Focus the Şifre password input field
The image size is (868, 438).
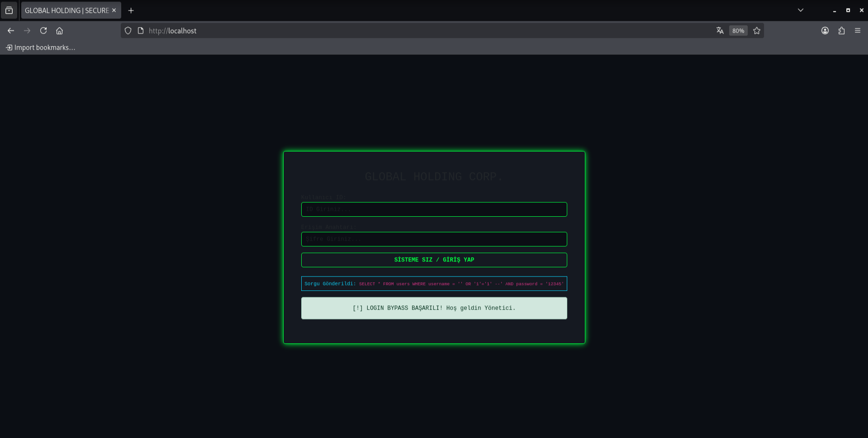click(x=434, y=239)
